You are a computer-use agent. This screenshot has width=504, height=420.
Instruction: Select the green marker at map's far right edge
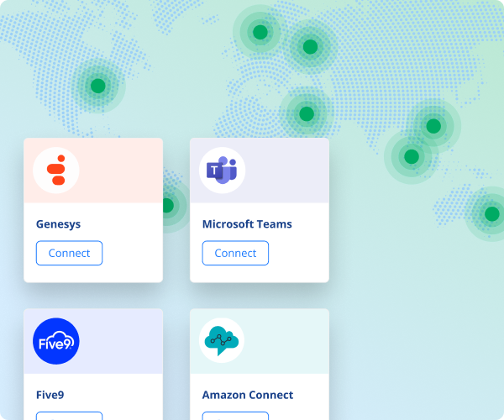click(491, 213)
